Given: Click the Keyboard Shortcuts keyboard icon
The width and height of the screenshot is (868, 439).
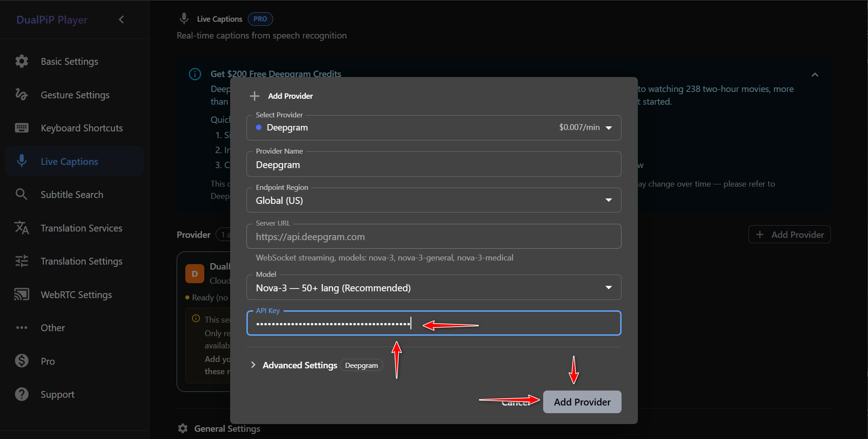Looking at the screenshot, I should tap(22, 128).
